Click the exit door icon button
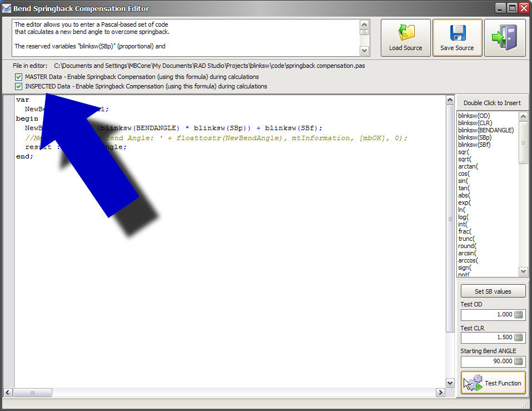 (x=504, y=38)
